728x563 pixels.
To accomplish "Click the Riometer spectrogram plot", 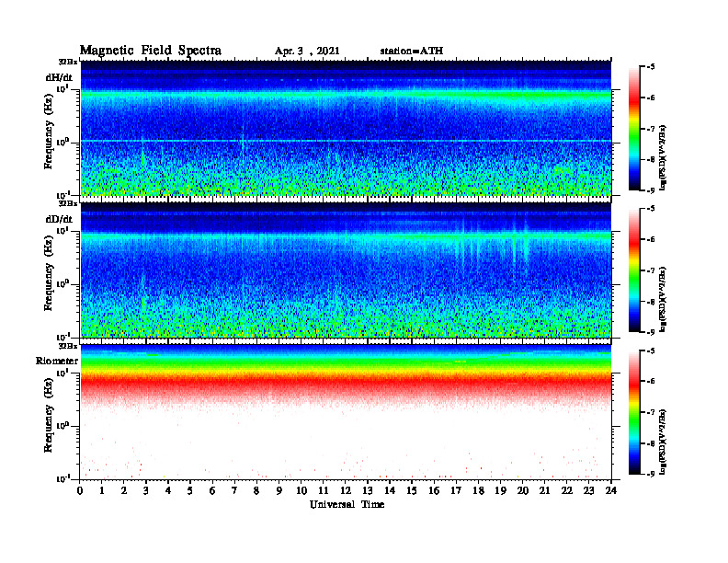I will [346, 412].
